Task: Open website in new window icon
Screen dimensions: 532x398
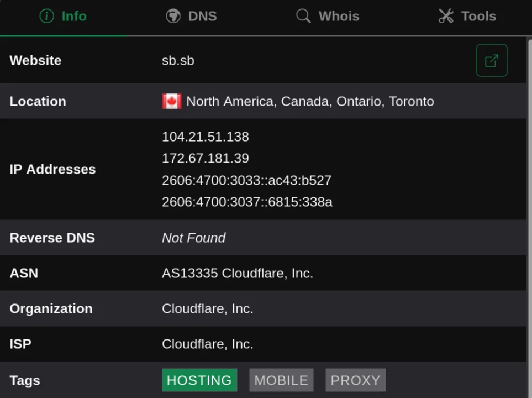Action: click(x=492, y=60)
